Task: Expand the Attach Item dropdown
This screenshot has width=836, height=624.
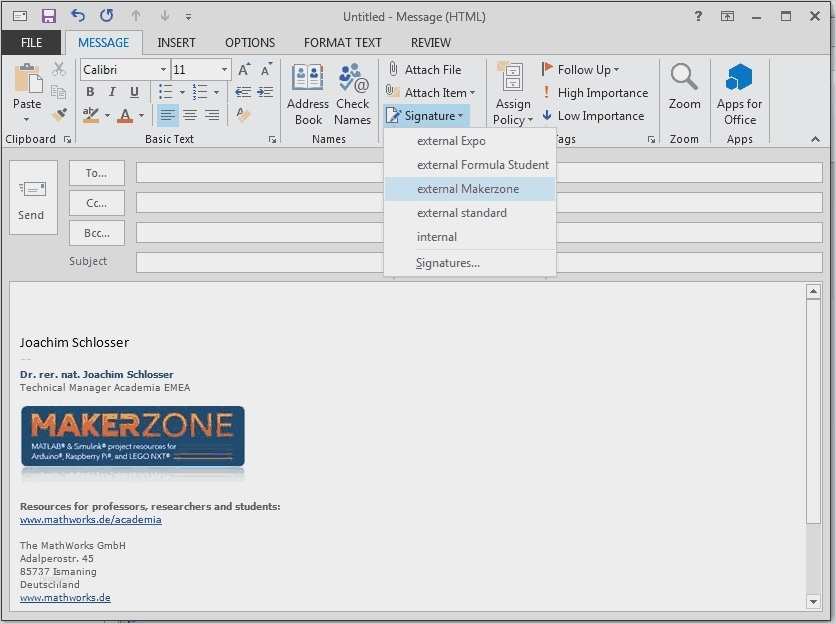Action: (472, 92)
